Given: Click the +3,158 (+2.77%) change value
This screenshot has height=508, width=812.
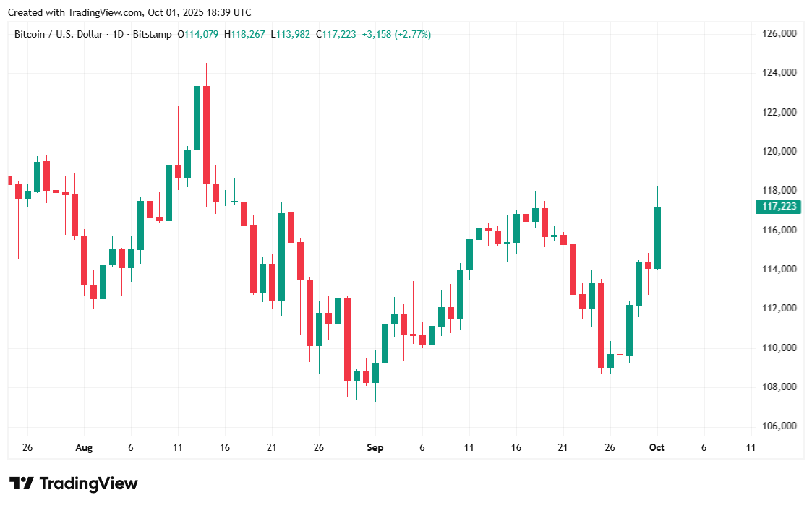Looking at the screenshot, I should (x=396, y=34).
